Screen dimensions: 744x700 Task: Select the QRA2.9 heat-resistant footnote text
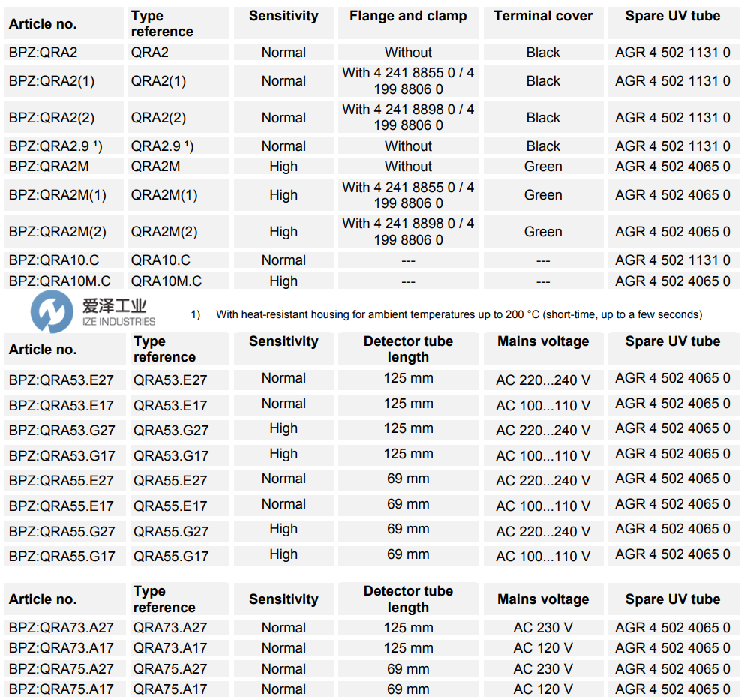[x=465, y=315]
